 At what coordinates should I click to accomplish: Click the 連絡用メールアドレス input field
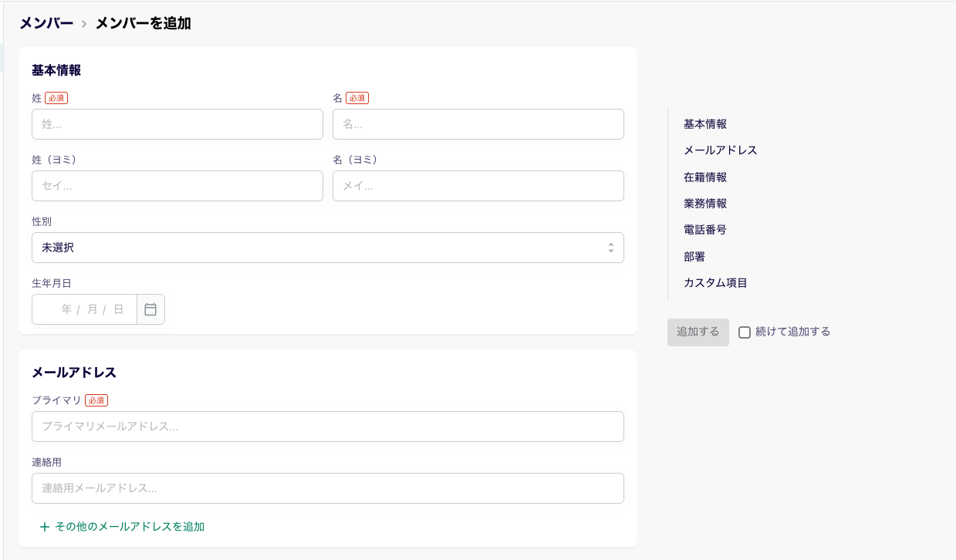327,488
